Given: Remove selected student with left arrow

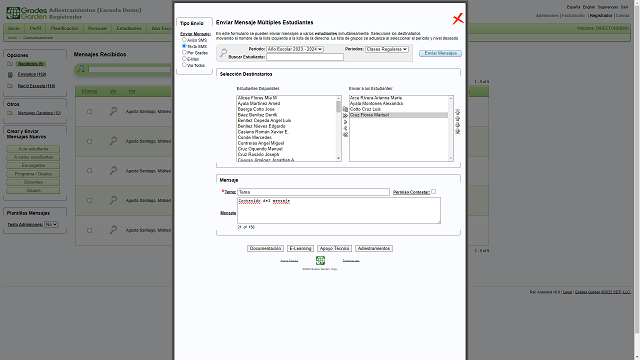Looking at the screenshot, I should [345, 128].
